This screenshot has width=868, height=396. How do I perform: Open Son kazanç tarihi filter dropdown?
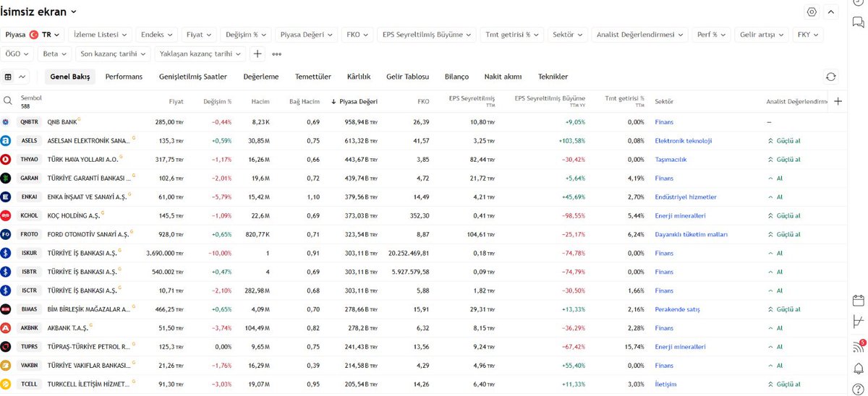pos(114,53)
